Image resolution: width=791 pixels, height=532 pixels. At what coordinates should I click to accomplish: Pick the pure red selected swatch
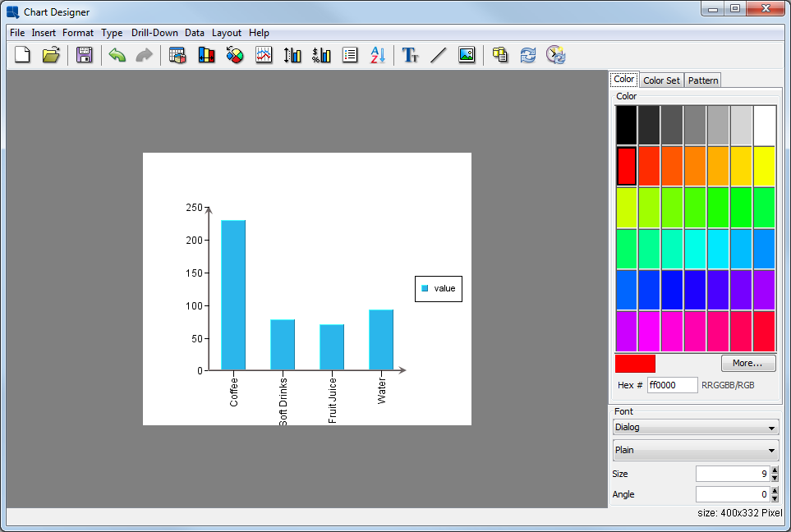(626, 166)
